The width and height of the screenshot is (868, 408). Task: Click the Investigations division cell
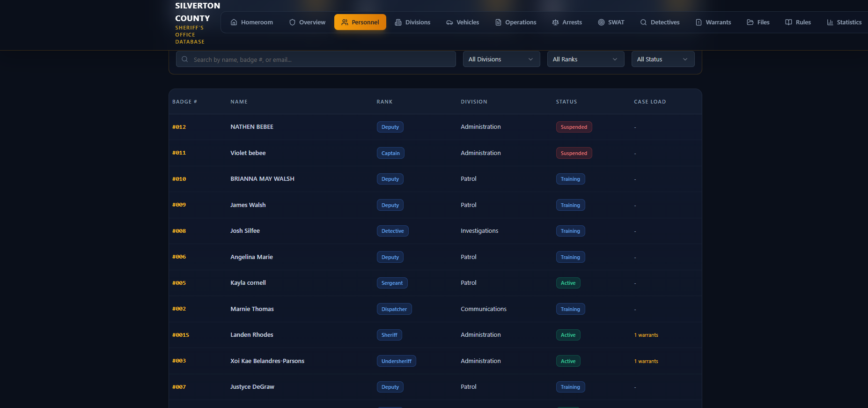pos(479,231)
